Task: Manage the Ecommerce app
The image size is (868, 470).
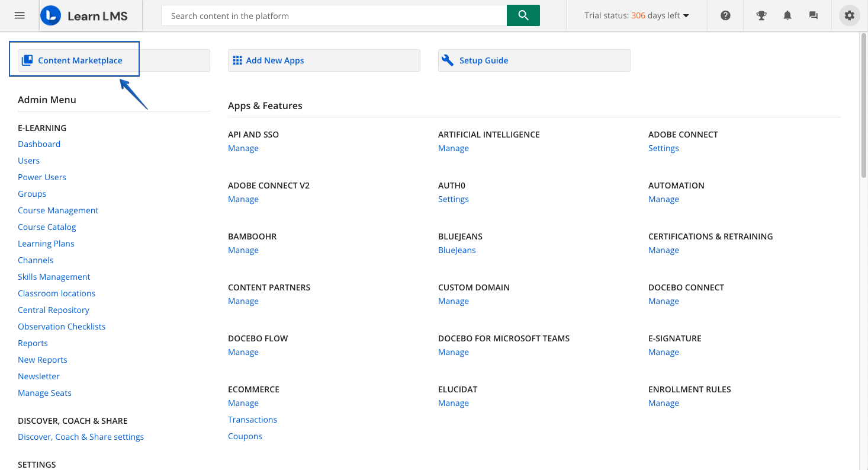Action: (x=243, y=403)
